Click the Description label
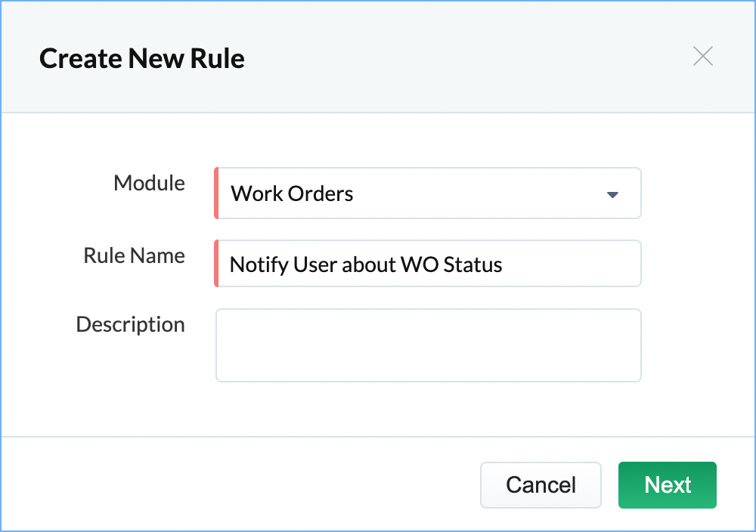 [x=130, y=324]
